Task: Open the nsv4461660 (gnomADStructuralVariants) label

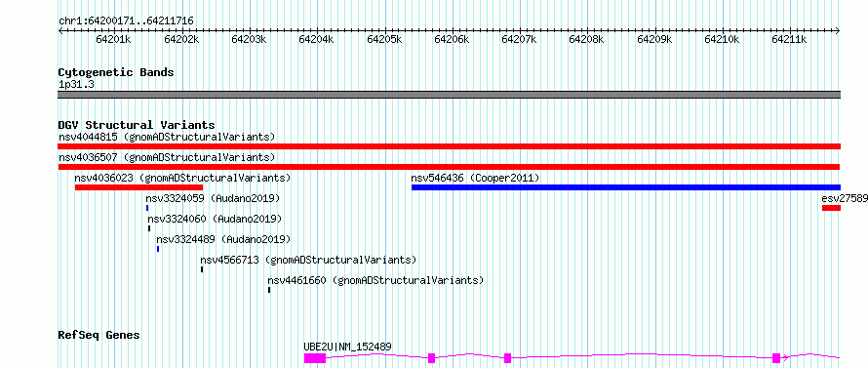Action: (x=375, y=280)
